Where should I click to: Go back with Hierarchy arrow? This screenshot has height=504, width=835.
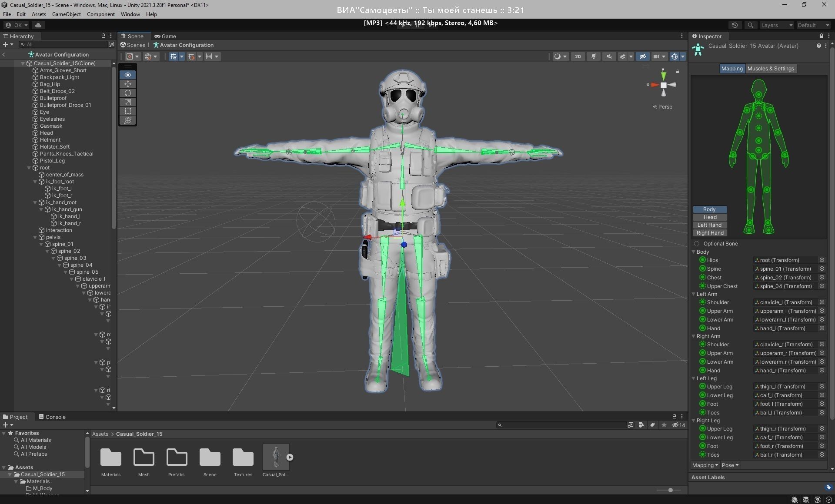click(4, 55)
